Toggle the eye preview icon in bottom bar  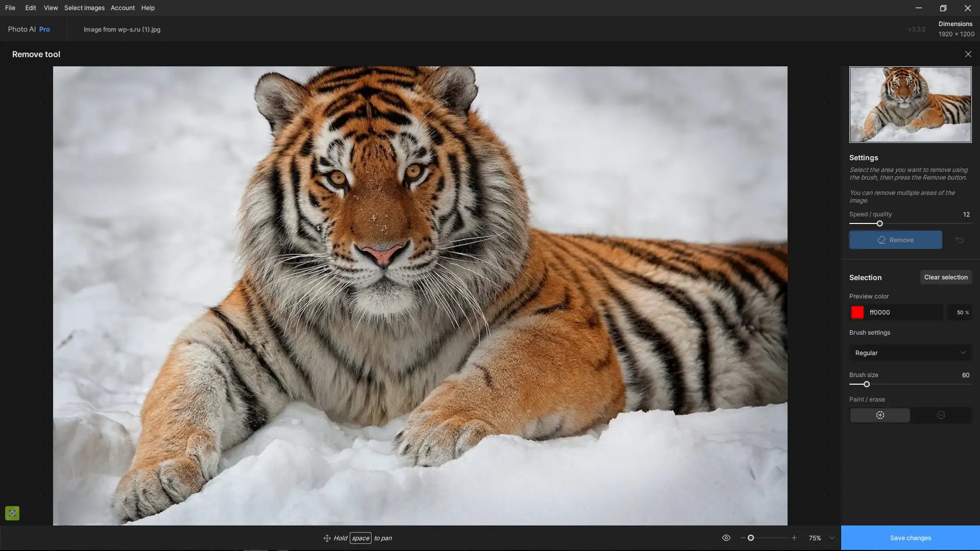[x=726, y=538]
